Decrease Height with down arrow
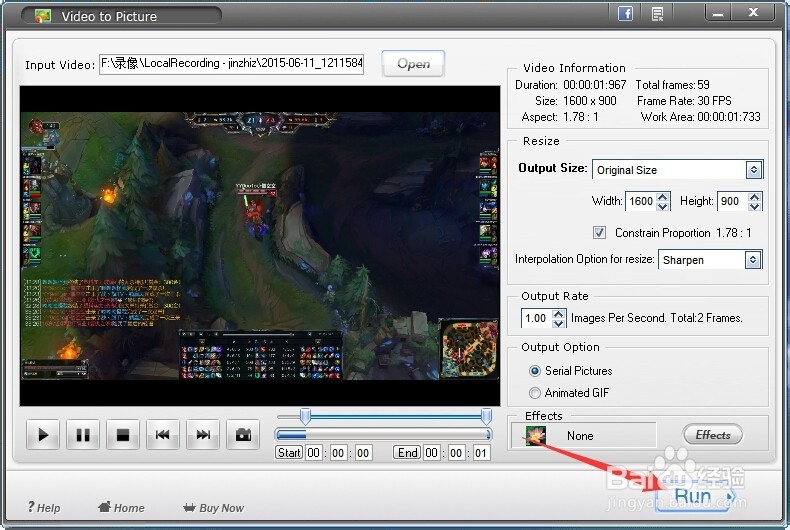 [x=754, y=206]
